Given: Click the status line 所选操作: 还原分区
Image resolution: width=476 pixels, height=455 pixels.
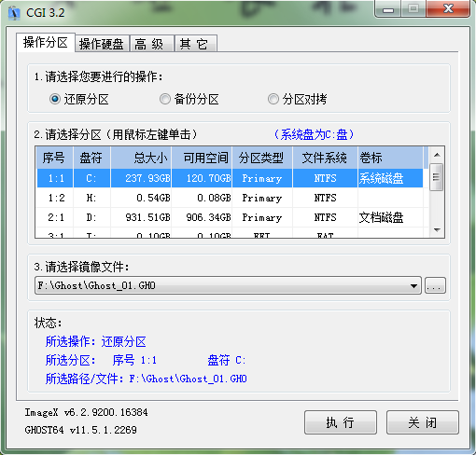Looking at the screenshot, I should (x=96, y=341).
